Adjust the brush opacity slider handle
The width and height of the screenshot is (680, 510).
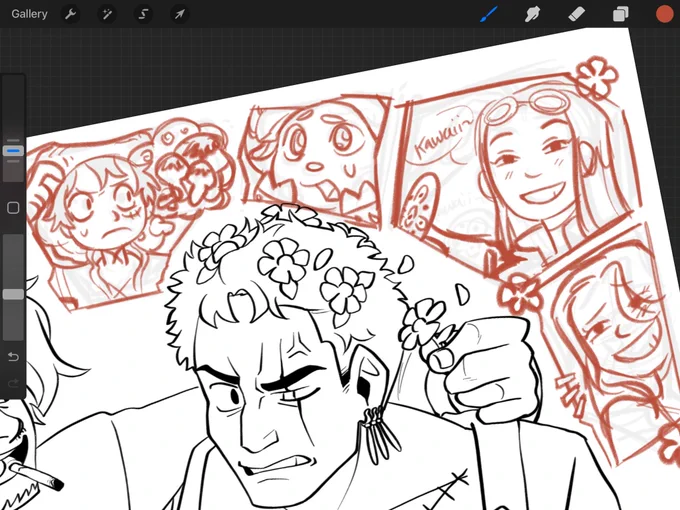pos(13,294)
